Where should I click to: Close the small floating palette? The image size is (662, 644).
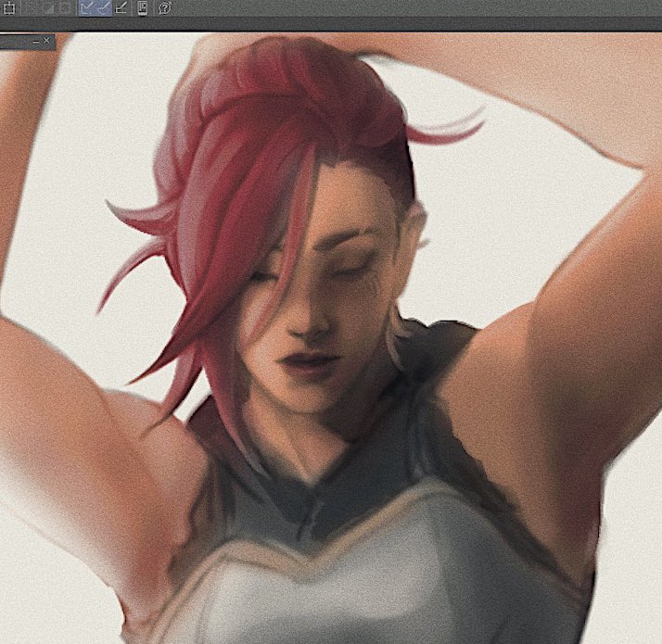(46, 40)
